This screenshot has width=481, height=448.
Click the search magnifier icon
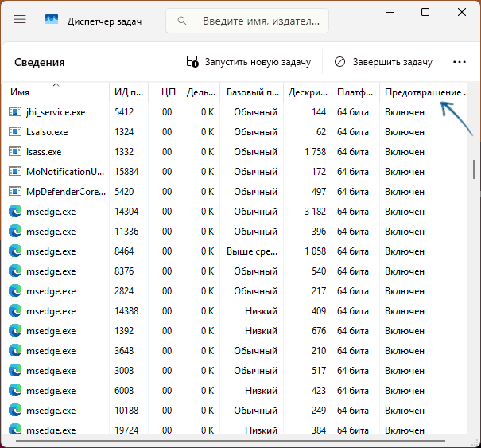click(183, 21)
